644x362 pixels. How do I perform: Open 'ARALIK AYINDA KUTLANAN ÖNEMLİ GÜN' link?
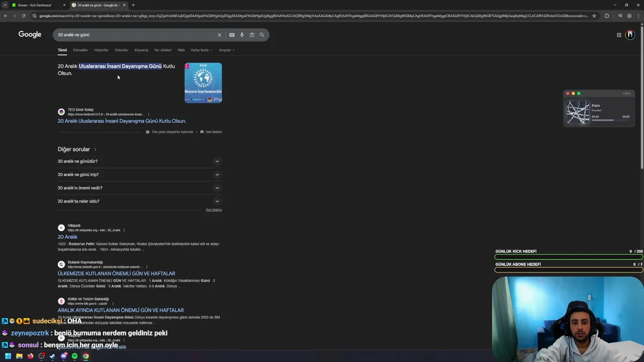click(x=121, y=310)
